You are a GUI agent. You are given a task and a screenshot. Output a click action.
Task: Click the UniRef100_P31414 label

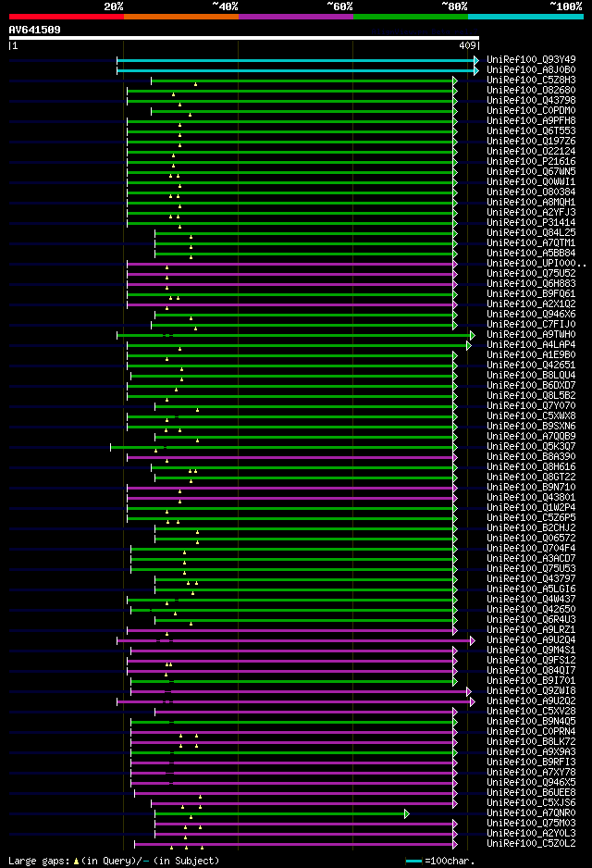[x=531, y=222]
